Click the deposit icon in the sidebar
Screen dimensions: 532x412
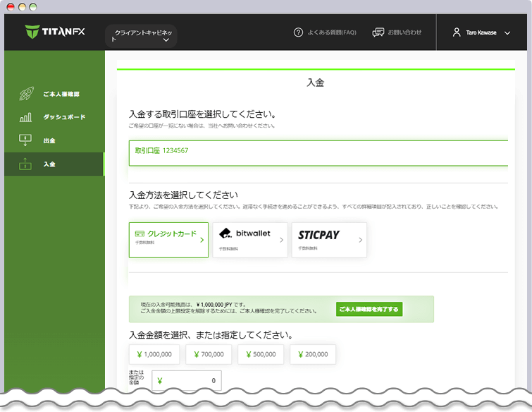click(25, 164)
